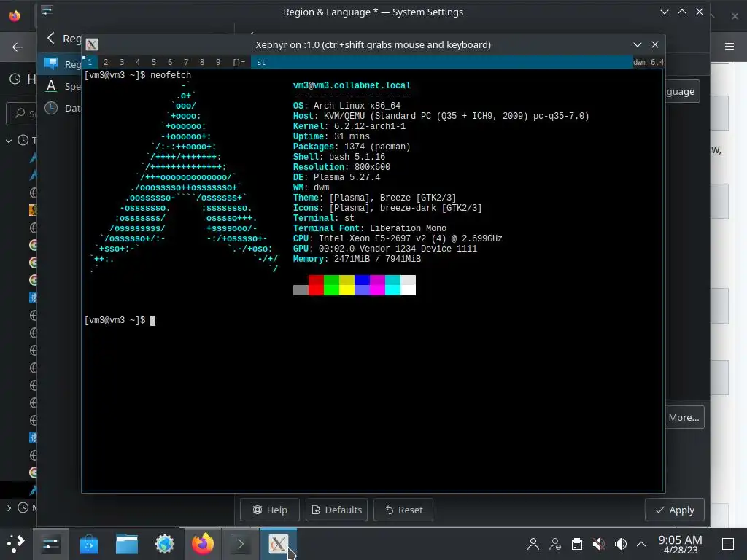747x560 pixels.
Task: Open the Xephyr window menu X icon
Action: click(x=92, y=44)
